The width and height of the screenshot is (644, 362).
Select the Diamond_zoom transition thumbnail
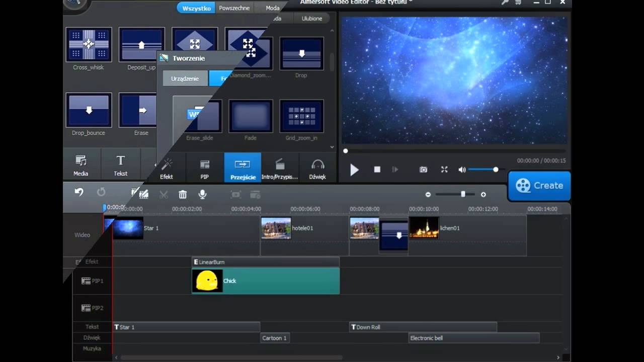[250, 53]
